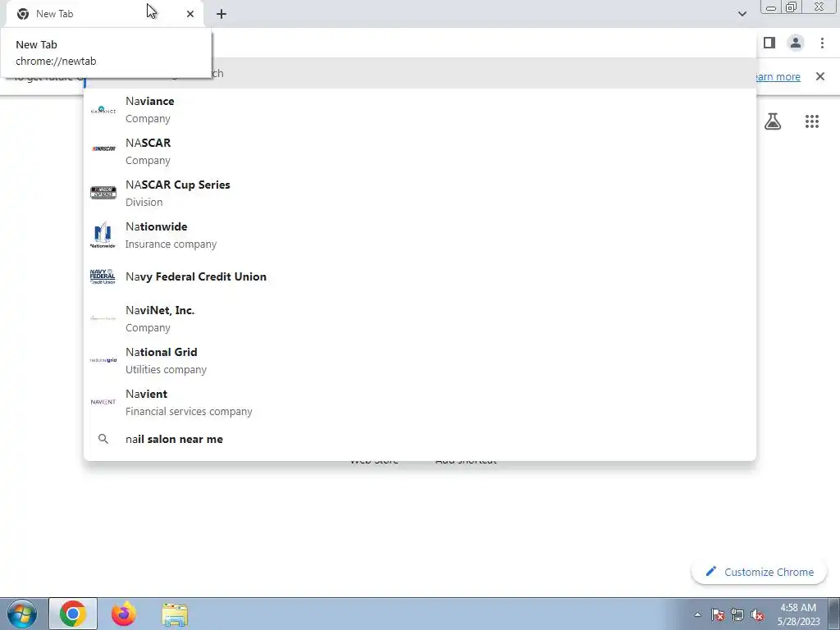Open a new tab with plus button
840x630 pixels.
[x=221, y=14]
